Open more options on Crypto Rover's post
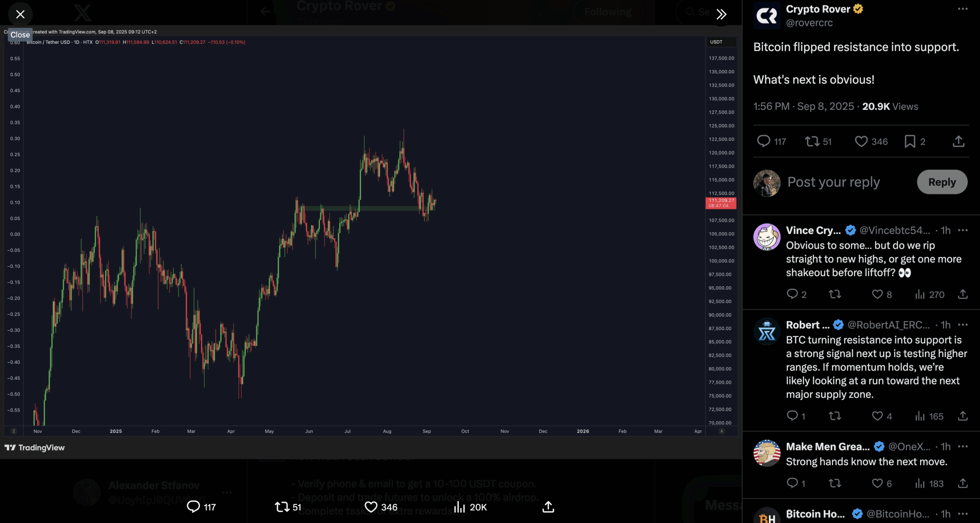Viewport: 980px width, 523px height. [962, 9]
